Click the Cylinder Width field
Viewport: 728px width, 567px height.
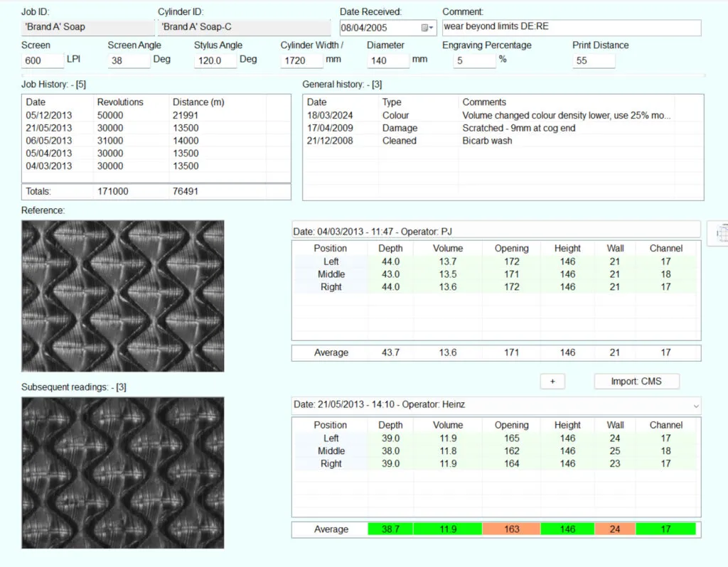pos(301,60)
